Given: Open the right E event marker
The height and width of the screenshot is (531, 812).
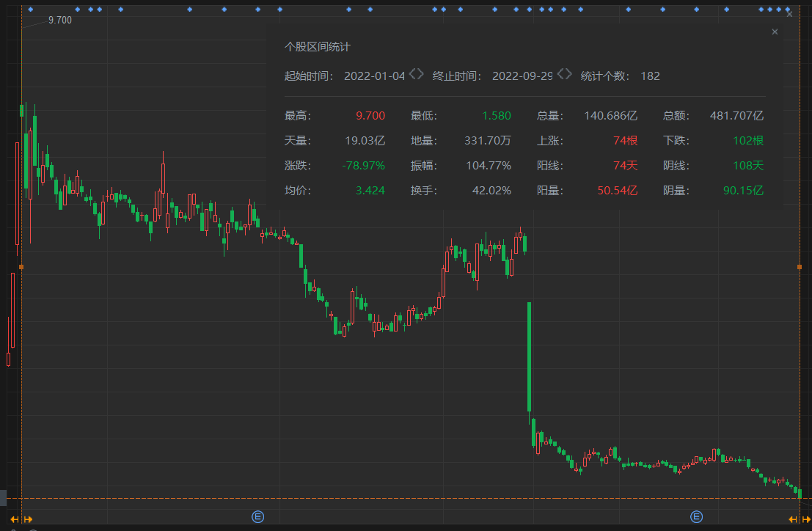Looking at the screenshot, I should (x=695, y=517).
